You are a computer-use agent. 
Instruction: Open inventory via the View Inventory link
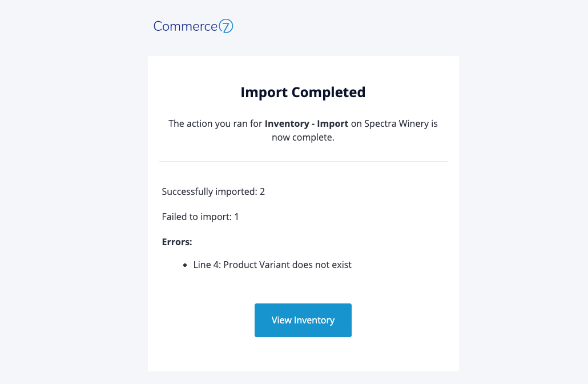point(303,320)
